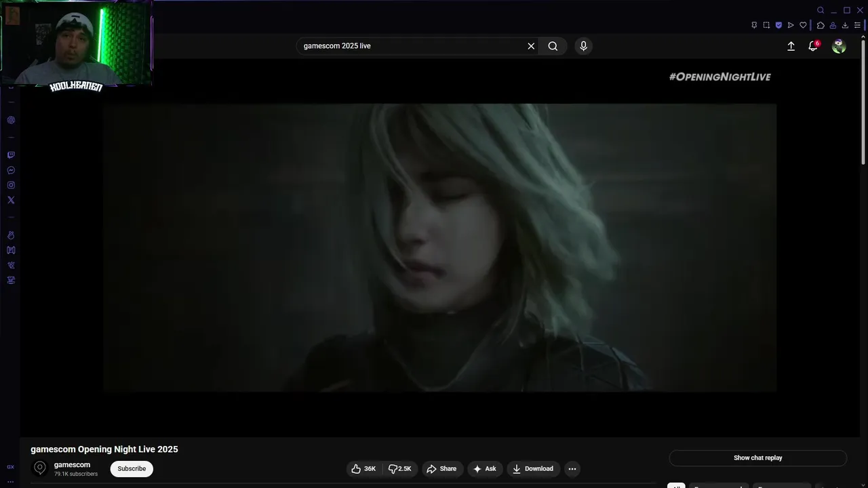The image size is (868, 488).
Task: Click the pin icon in browser toolbar
Action: click(754, 25)
